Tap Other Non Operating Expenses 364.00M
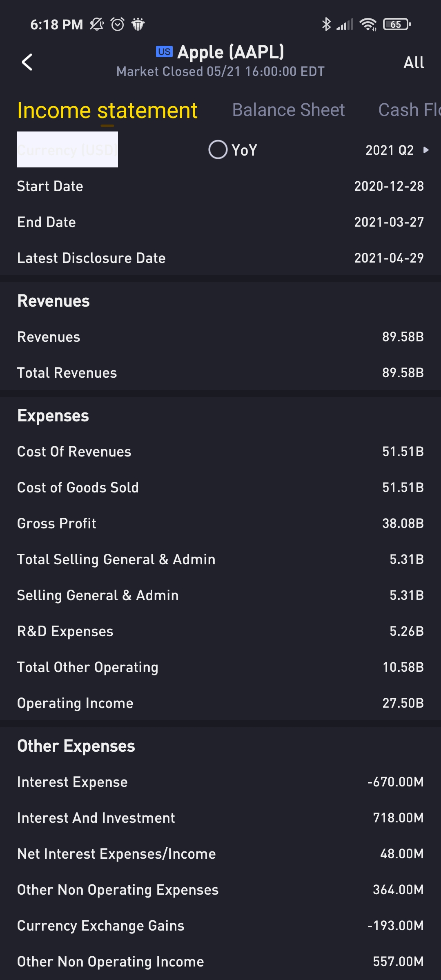This screenshot has height=980, width=441. (398, 890)
